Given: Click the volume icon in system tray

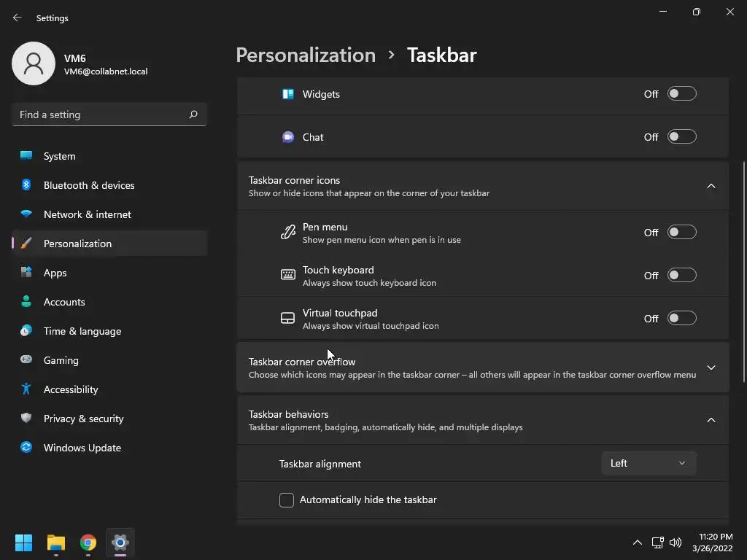Looking at the screenshot, I should coord(676,542).
